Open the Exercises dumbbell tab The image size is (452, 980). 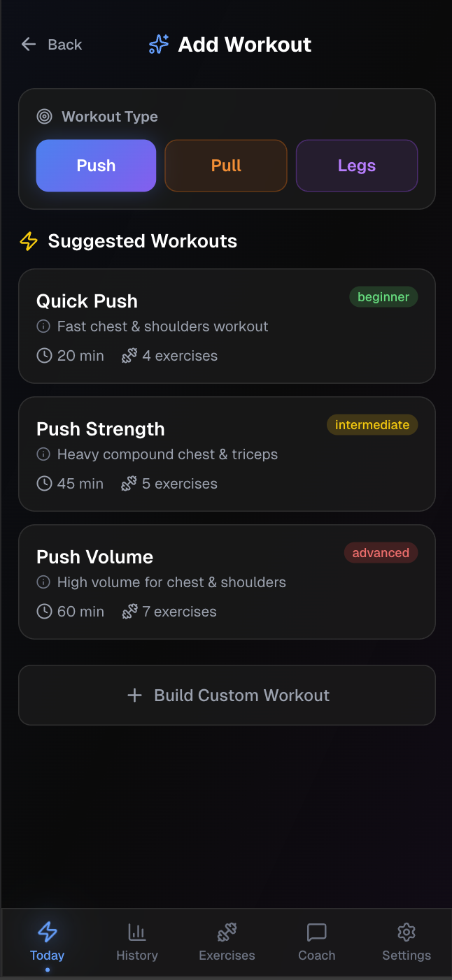tap(227, 942)
